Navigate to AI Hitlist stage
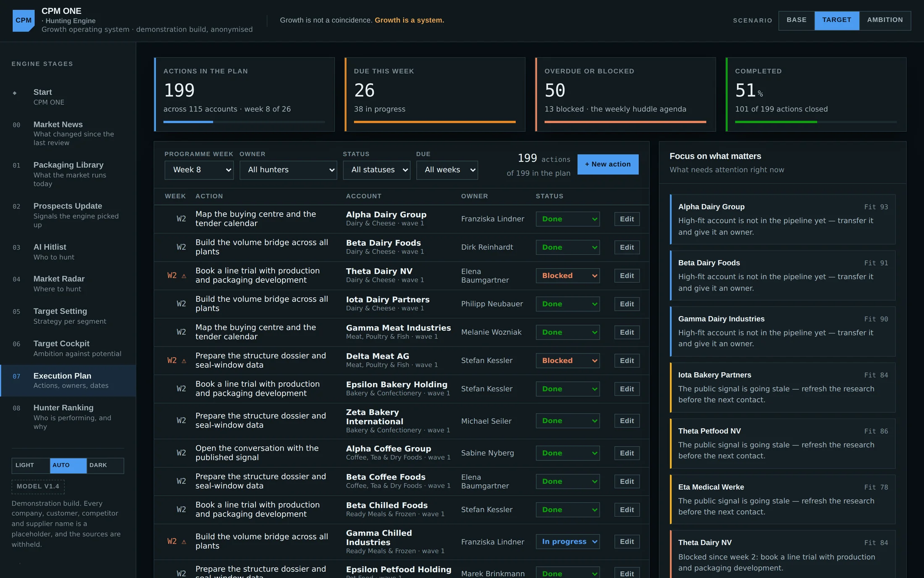 click(x=68, y=252)
